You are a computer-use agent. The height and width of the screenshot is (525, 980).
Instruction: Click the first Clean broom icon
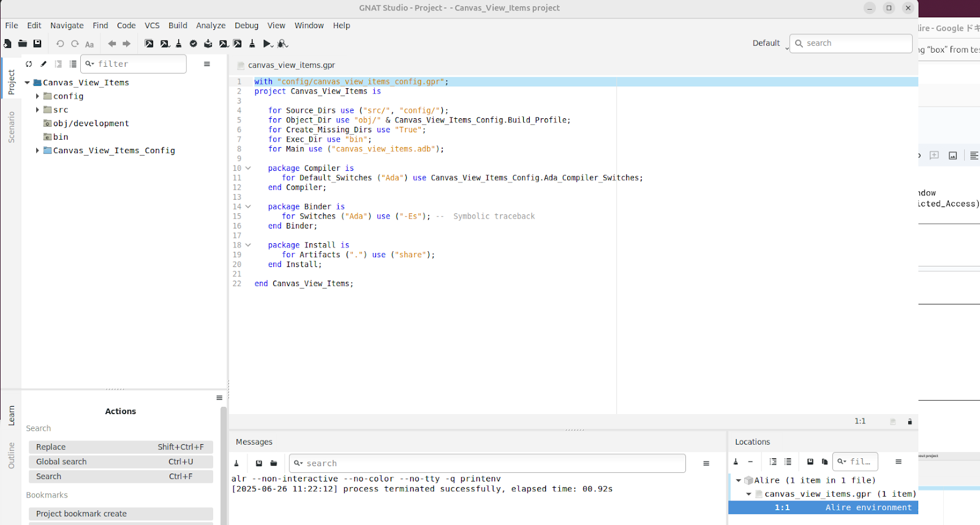point(179,43)
